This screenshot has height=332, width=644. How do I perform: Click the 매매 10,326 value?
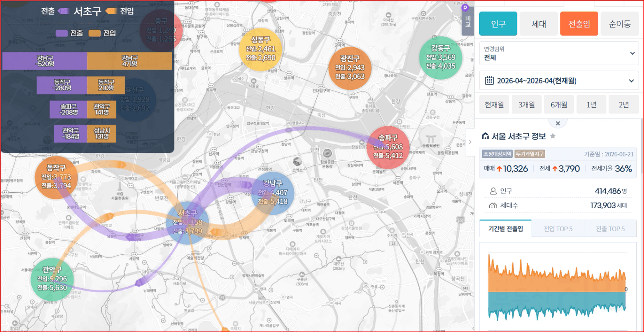tap(515, 169)
